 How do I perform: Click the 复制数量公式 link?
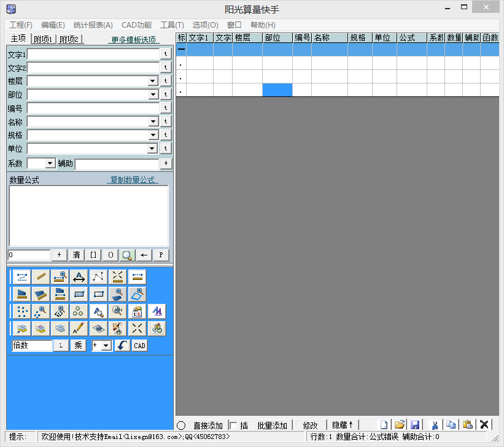(132, 180)
